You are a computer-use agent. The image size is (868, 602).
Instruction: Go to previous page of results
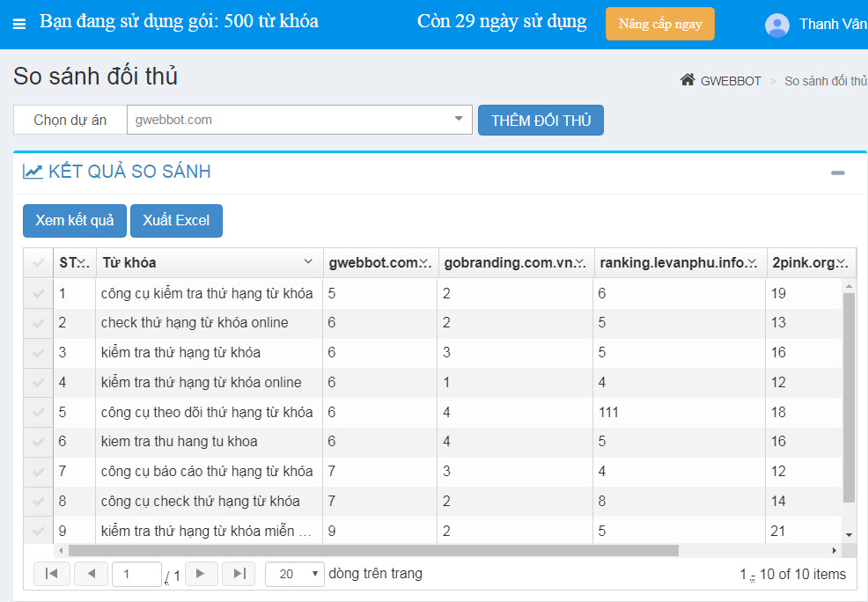[x=91, y=574]
